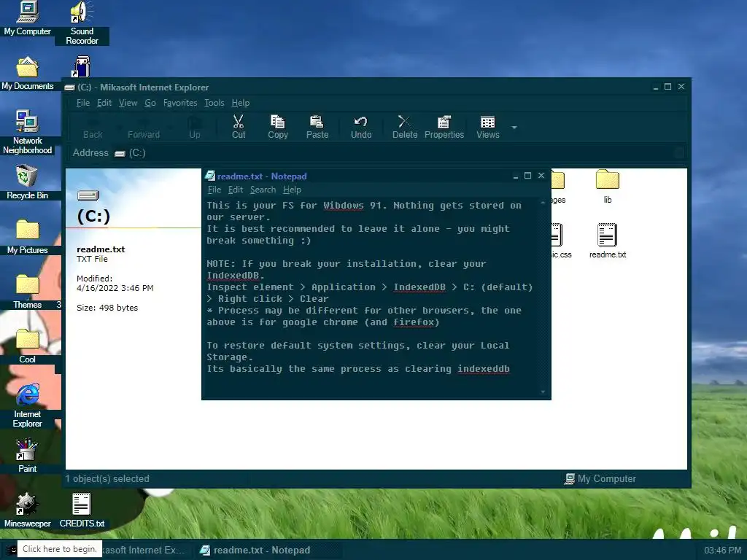Screen dimensions: 747x560
Task: Click the Notepad title bar icon
Action: tap(210, 176)
